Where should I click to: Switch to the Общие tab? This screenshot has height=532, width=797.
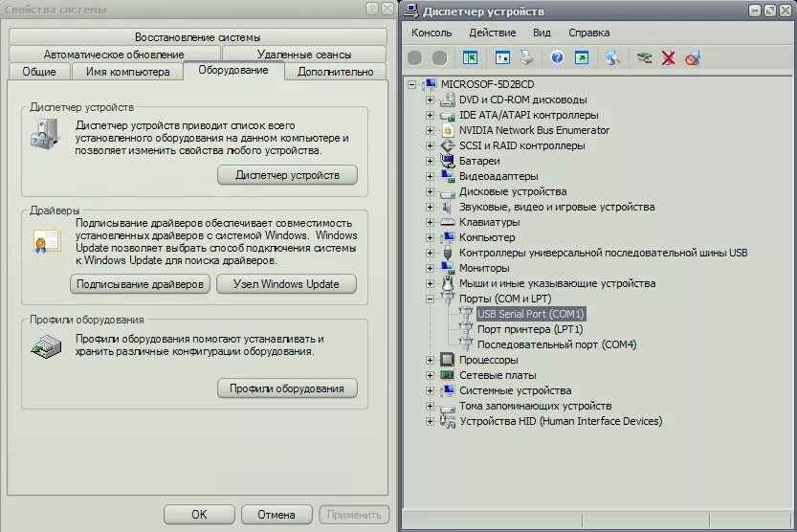(39, 72)
